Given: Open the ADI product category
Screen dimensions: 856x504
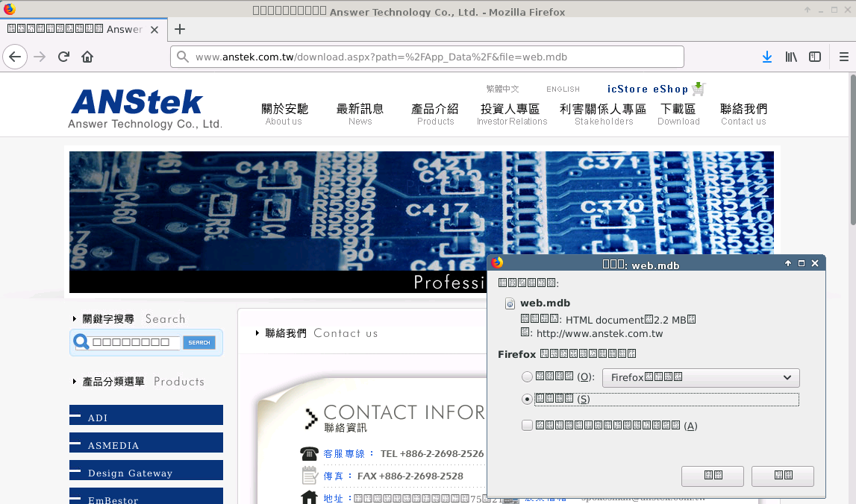Looking at the screenshot, I should pyautogui.click(x=146, y=415).
